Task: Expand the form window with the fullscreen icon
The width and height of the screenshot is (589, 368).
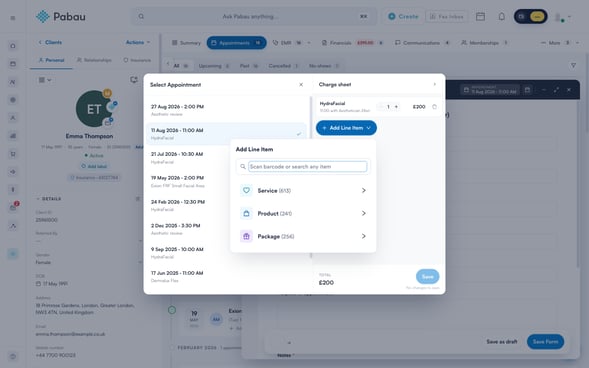Action: pyautogui.click(x=556, y=90)
